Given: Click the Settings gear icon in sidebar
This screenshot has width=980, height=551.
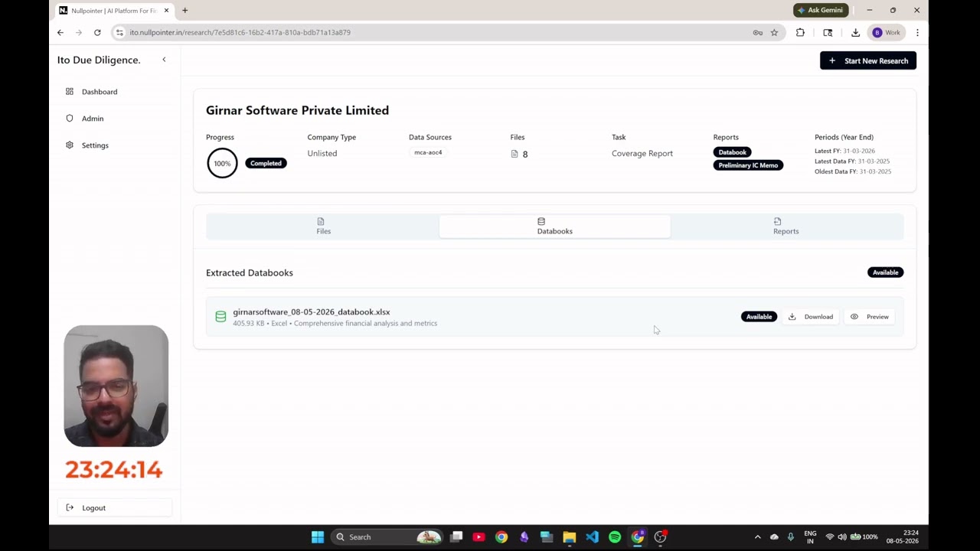Looking at the screenshot, I should coord(70,145).
